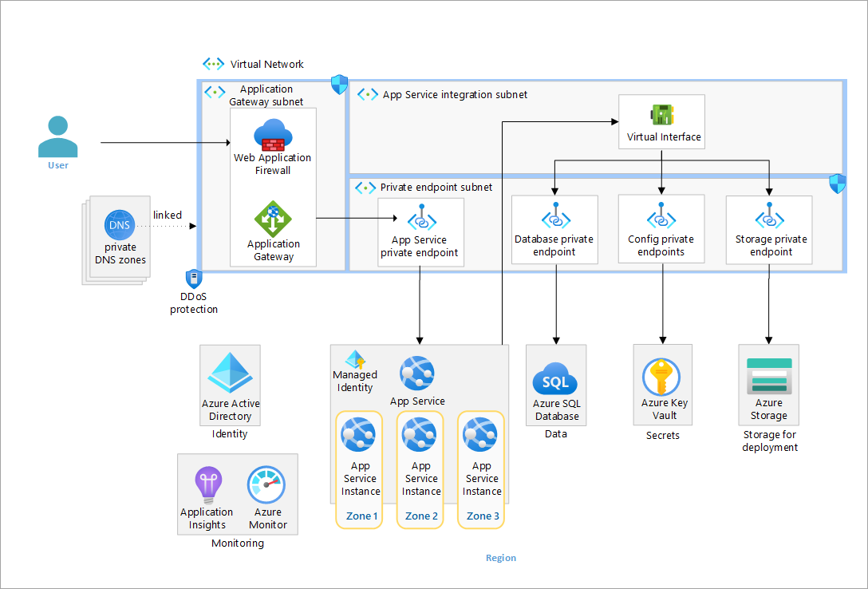Click the 'Azure Key Vault' label
868x589 pixels.
tap(665, 409)
